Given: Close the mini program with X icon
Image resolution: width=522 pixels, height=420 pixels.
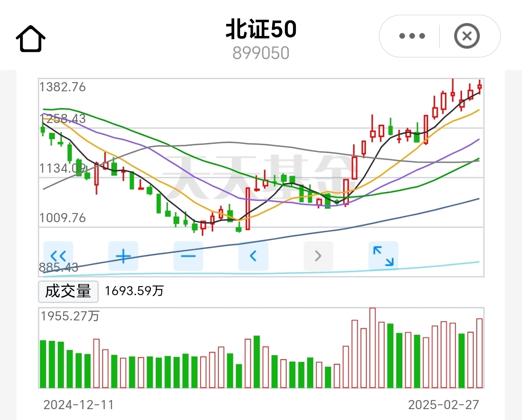Looking at the screenshot, I should click(x=467, y=36).
